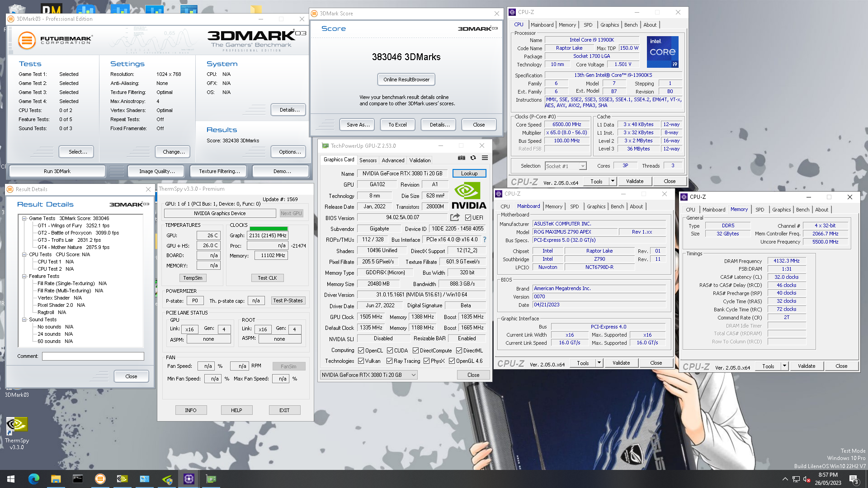Open the notification center icon in the tray
This screenshot has height=488, width=868.
pos(854,479)
